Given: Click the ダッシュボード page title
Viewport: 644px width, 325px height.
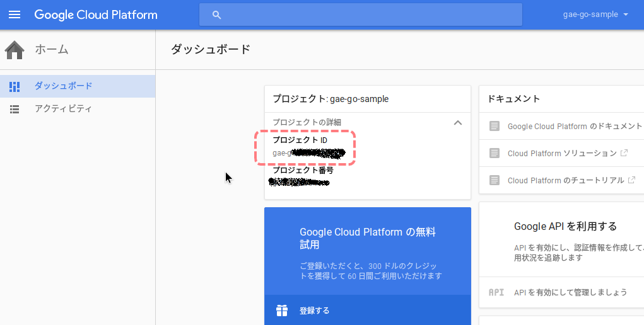Looking at the screenshot, I should coord(210,50).
